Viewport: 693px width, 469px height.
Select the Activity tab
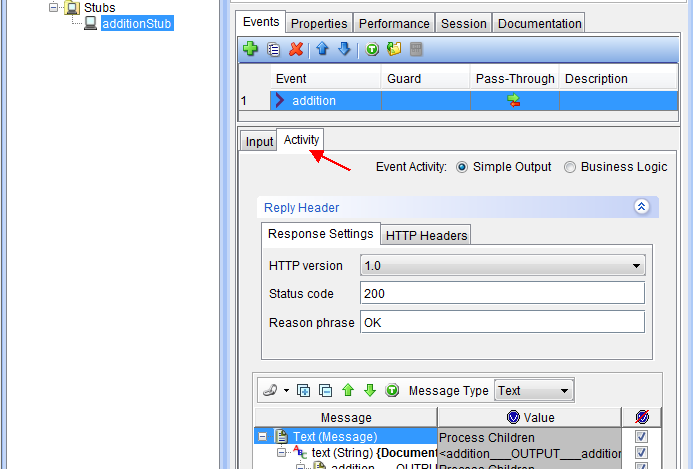(x=301, y=140)
